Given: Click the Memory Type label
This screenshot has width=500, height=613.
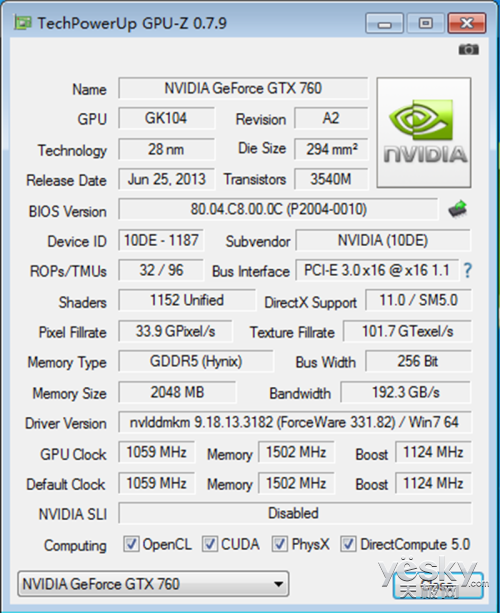Looking at the screenshot, I should [x=67, y=363].
